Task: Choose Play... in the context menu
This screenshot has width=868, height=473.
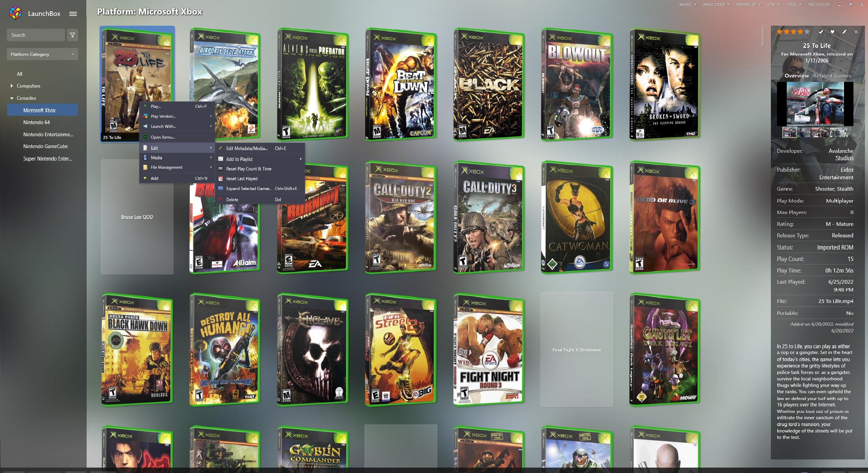Action: [177, 106]
